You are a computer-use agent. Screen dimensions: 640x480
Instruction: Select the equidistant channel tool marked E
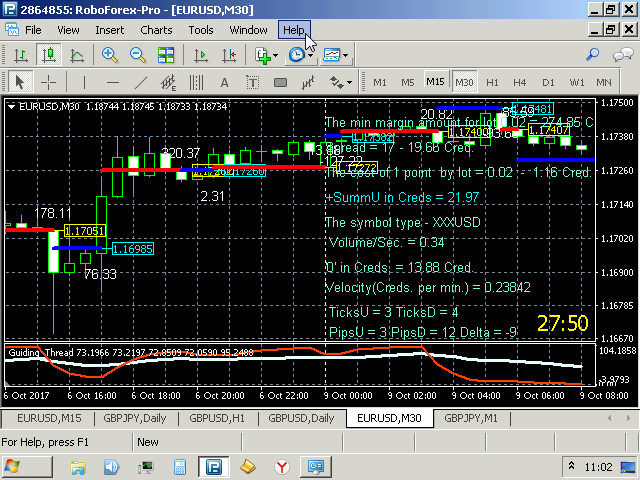pyautogui.click(x=168, y=82)
